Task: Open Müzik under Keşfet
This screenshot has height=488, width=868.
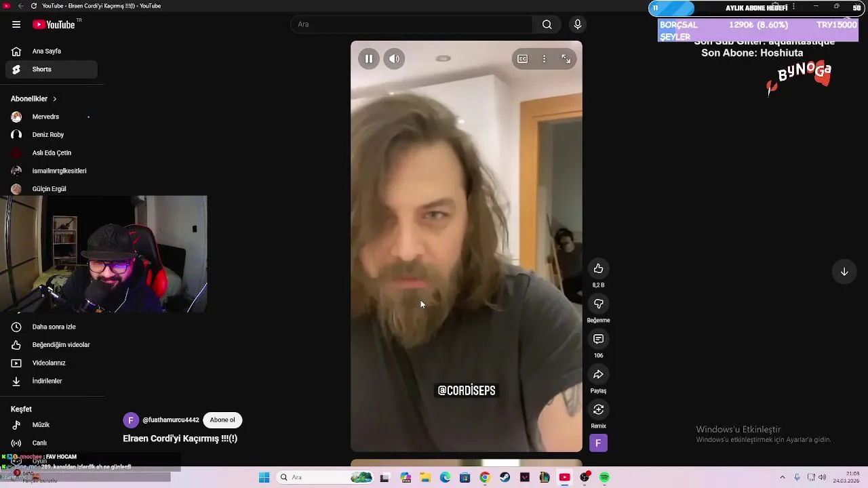Action: 52,425
